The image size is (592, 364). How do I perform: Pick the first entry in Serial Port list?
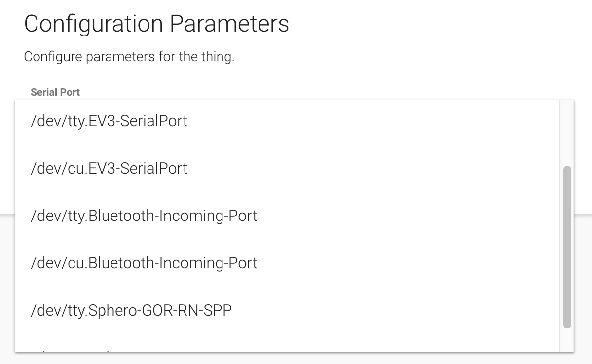(109, 121)
